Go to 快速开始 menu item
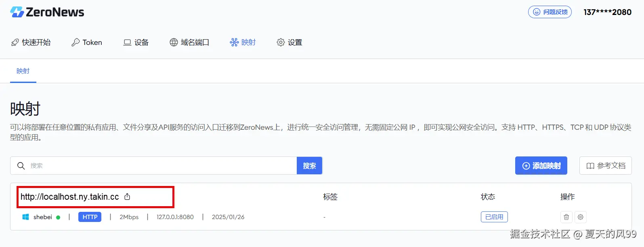Screen dimensions: 644x247 click(x=31, y=42)
